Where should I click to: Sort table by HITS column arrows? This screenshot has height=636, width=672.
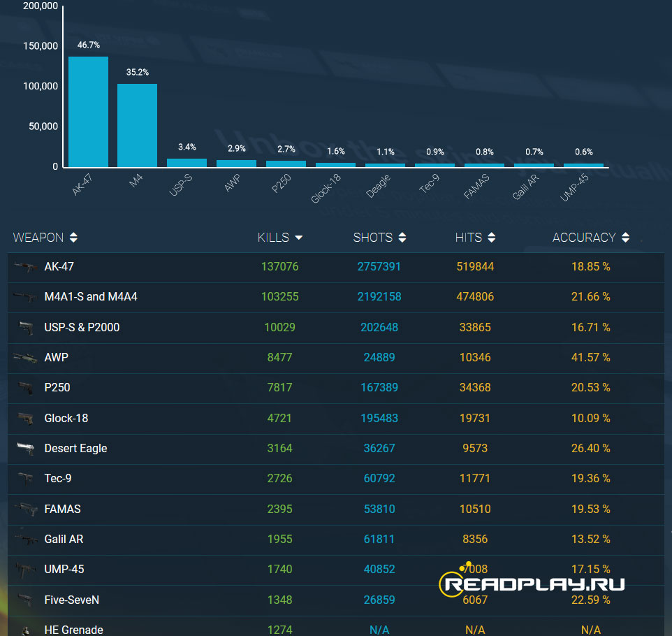[x=492, y=238]
